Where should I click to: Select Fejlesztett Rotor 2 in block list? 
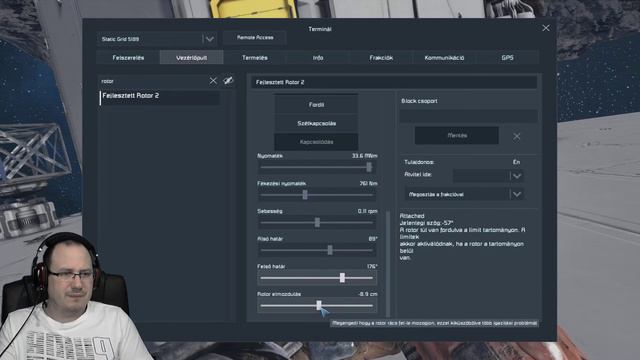160,98
